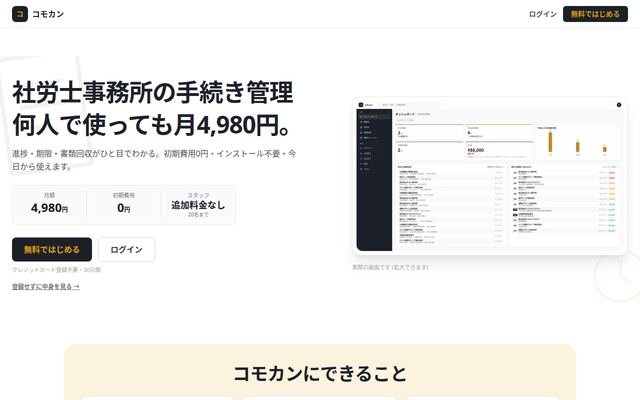The height and width of the screenshot is (400, 640).
Task: Follow the 登録せずに中身を見る → link
Action: coord(46,287)
